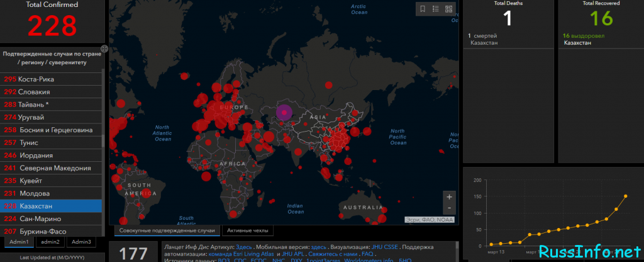Click the Arctic Ocean label on map
The width and height of the screenshot is (644, 262).
click(359, 9)
